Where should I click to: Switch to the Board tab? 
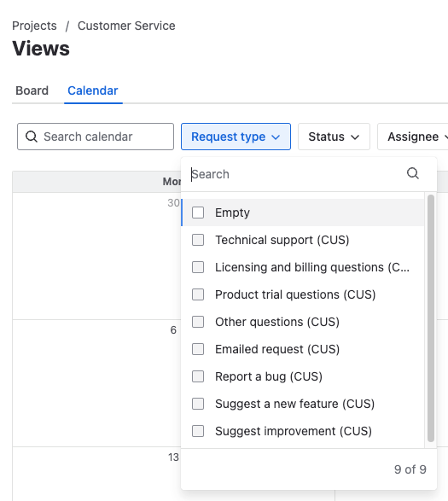[32, 90]
